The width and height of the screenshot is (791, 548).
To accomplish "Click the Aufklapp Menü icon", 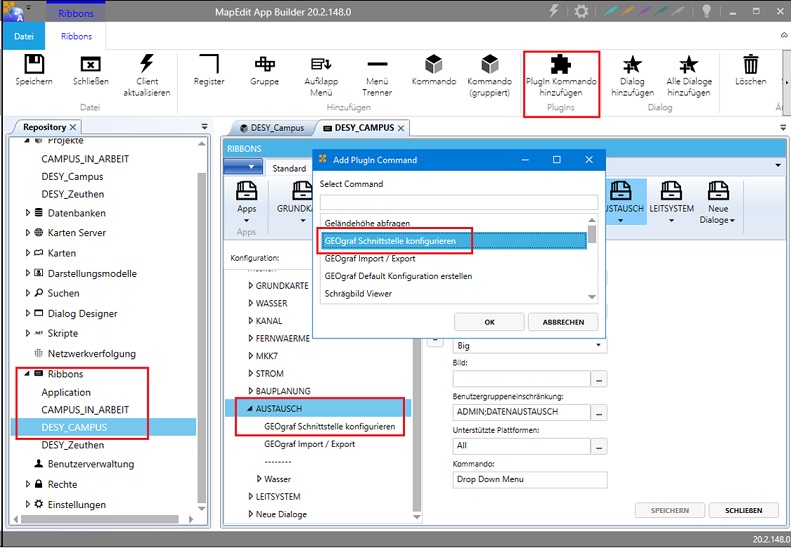I will [x=320, y=65].
